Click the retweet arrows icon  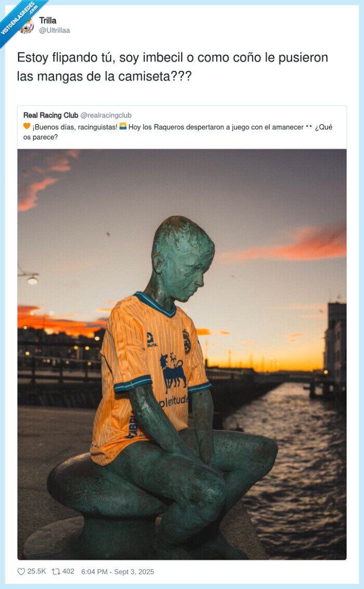click(56, 572)
